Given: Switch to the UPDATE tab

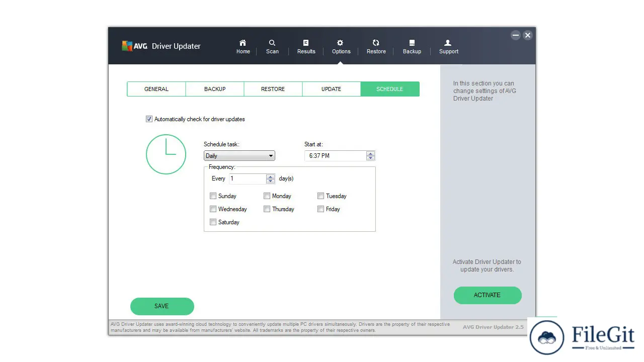Looking at the screenshot, I should (x=332, y=89).
